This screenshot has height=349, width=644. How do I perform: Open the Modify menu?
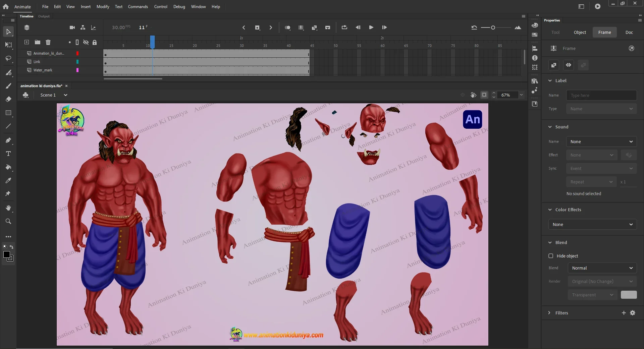(x=103, y=7)
